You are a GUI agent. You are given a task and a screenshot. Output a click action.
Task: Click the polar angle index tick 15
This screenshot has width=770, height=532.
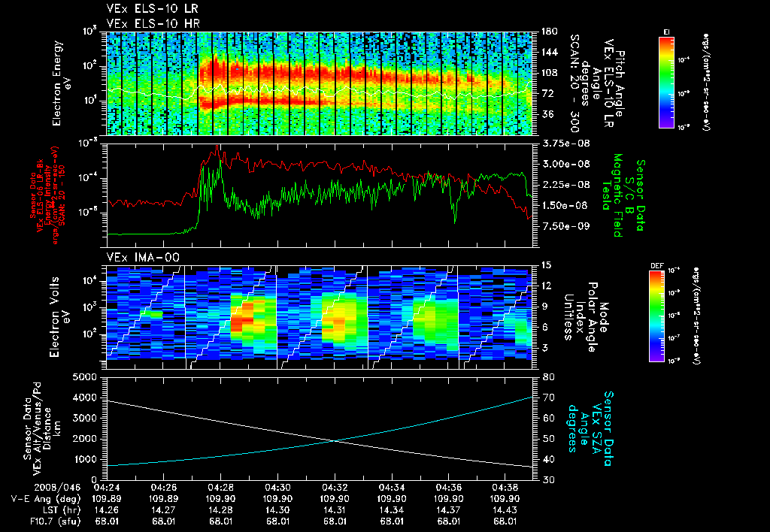coord(546,265)
